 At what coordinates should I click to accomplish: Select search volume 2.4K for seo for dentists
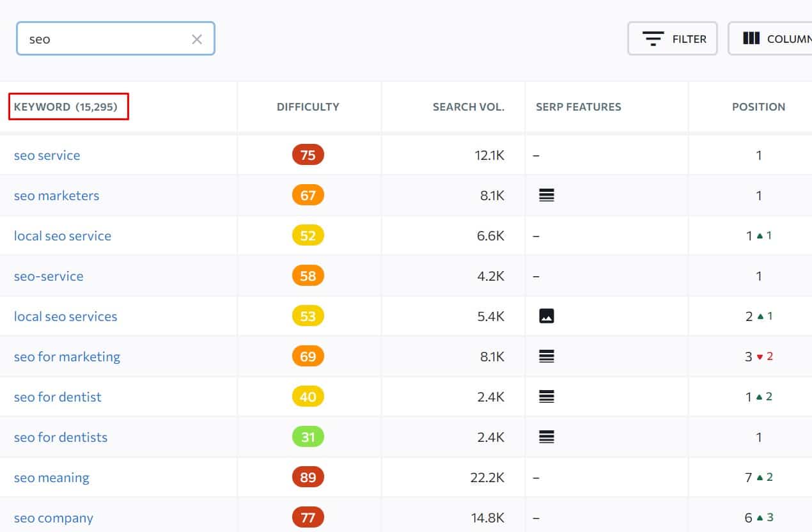pos(491,437)
